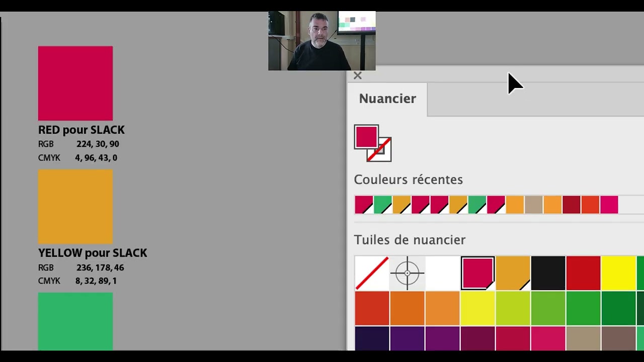Click the large green square on canvas

pyautogui.click(x=75, y=321)
